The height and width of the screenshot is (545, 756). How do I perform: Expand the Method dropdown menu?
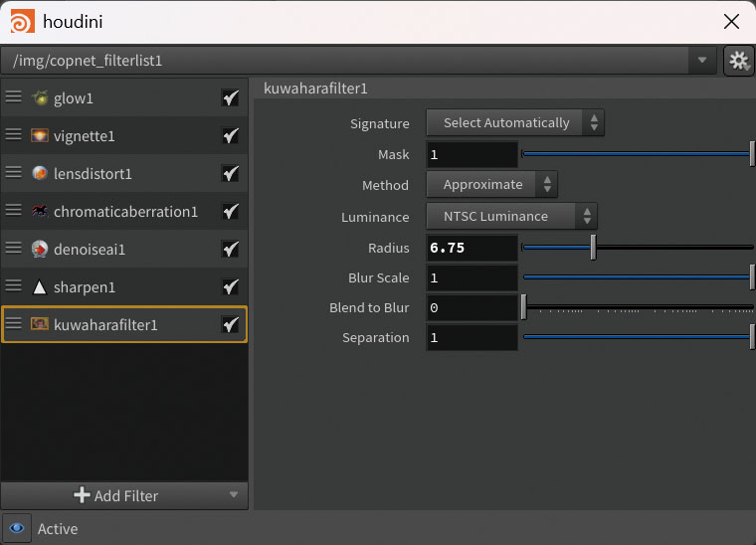point(491,185)
